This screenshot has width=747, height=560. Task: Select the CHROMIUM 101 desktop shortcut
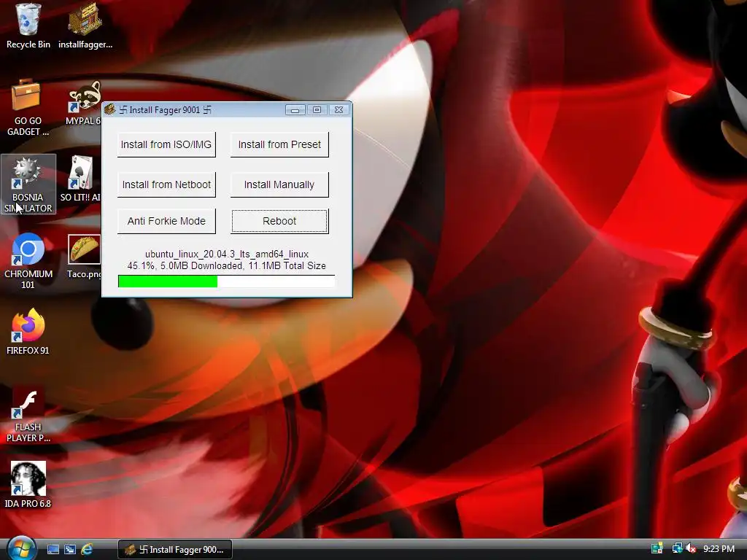(28, 261)
